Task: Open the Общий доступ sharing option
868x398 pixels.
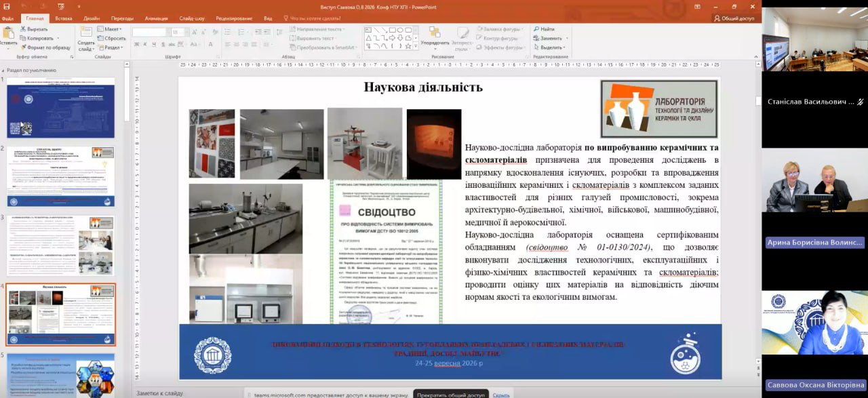Action: pyautogui.click(x=734, y=18)
